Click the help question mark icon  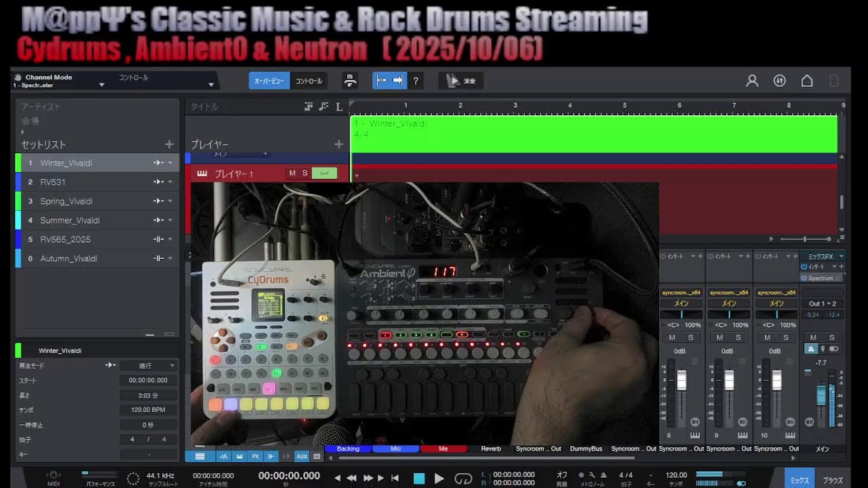[x=416, y=81]
